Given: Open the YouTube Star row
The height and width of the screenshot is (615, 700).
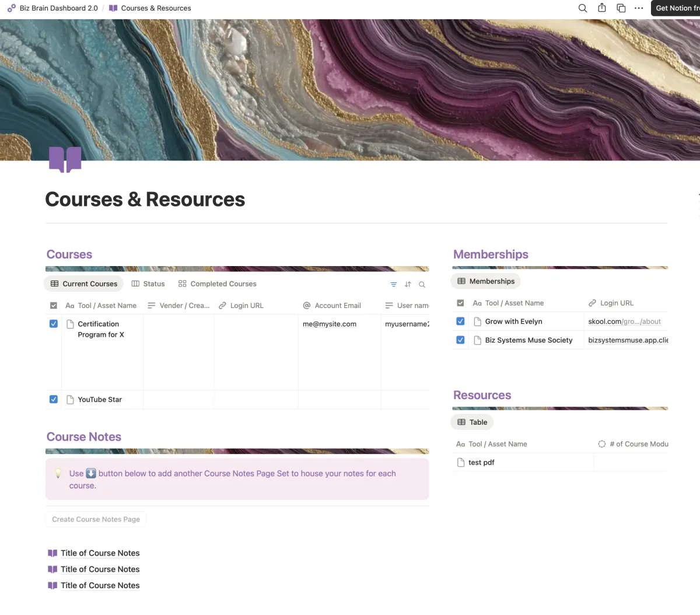Looking at the screenshot, I should 100,400.
